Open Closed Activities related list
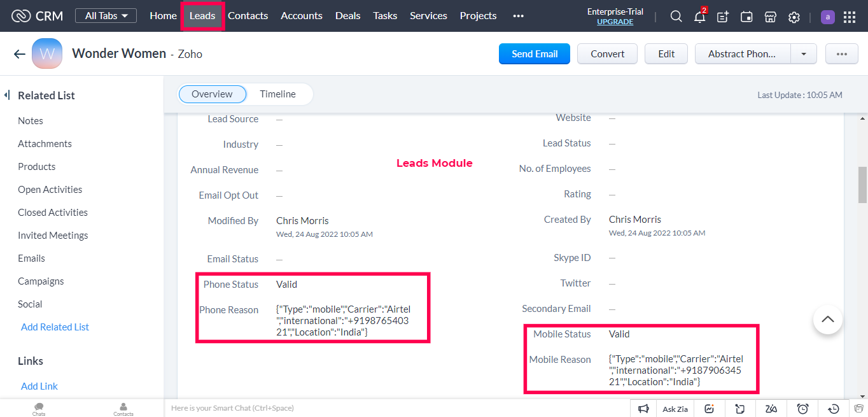868x417 pixels. point(53,213)
